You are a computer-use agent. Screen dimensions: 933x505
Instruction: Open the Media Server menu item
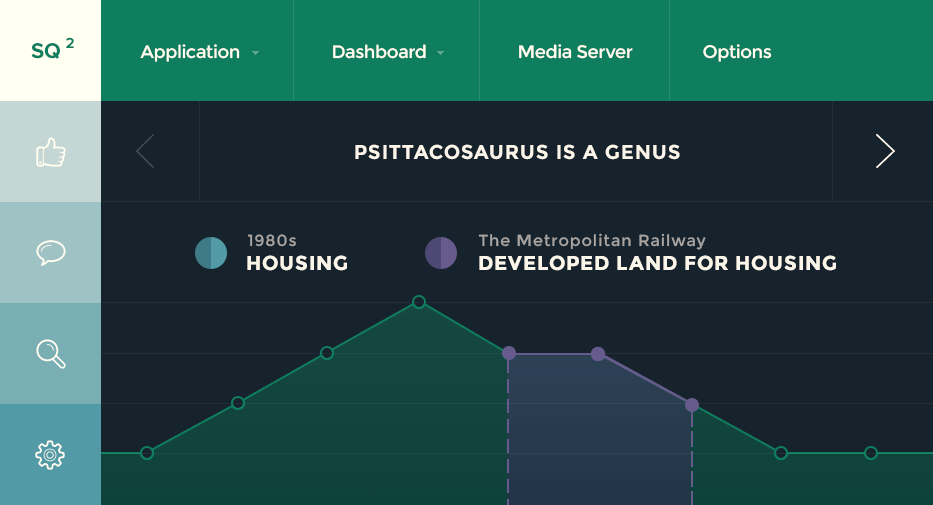(575, 52)
